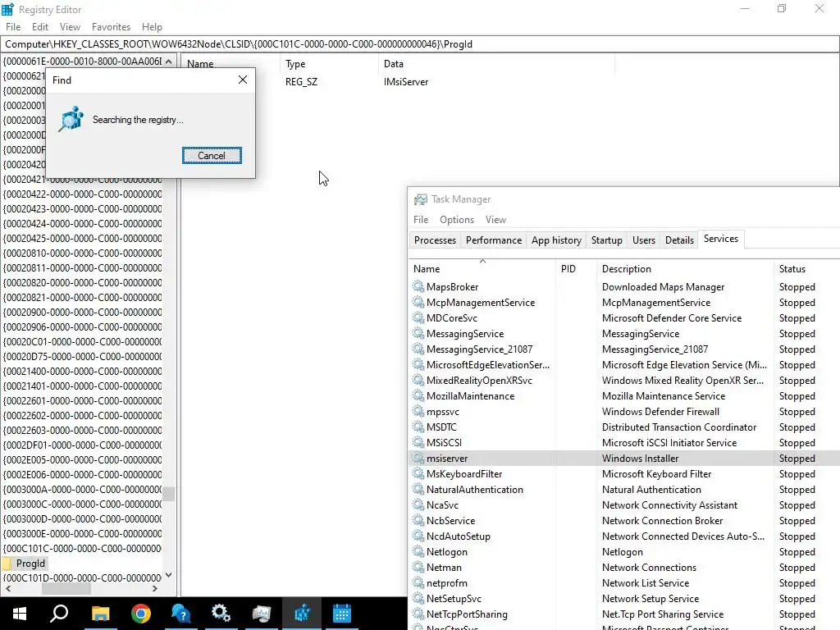Viewport: 840px width, 630px height.
Task: Open Settings gear app in taskbar
Action: click(221, 614)
